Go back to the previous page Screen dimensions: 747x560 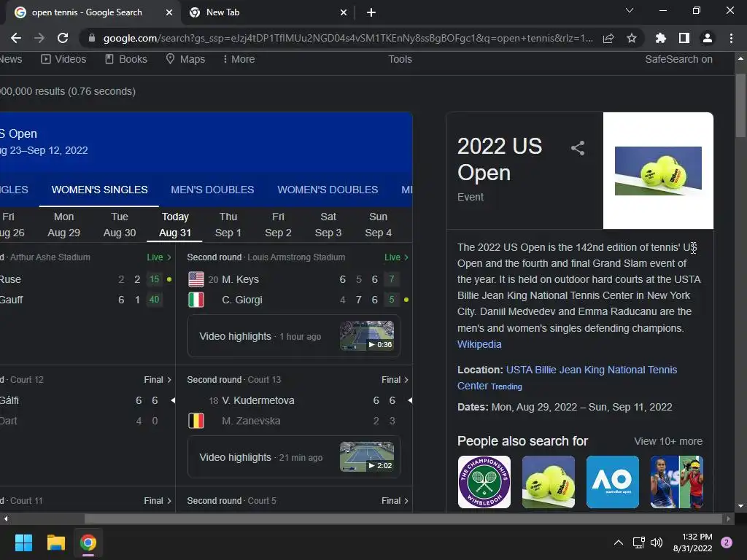(16, 38)
